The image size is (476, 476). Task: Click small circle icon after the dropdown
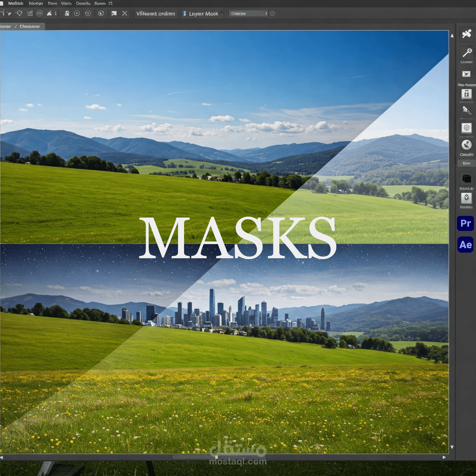(272, 13)
